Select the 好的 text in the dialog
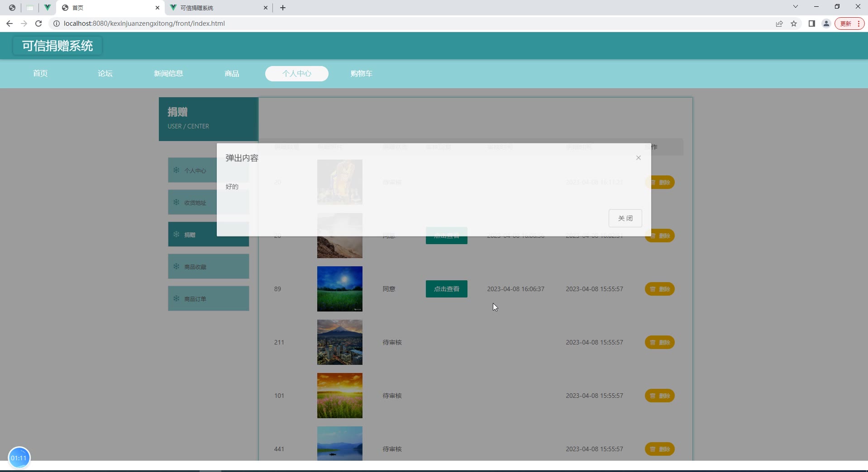 232,187
